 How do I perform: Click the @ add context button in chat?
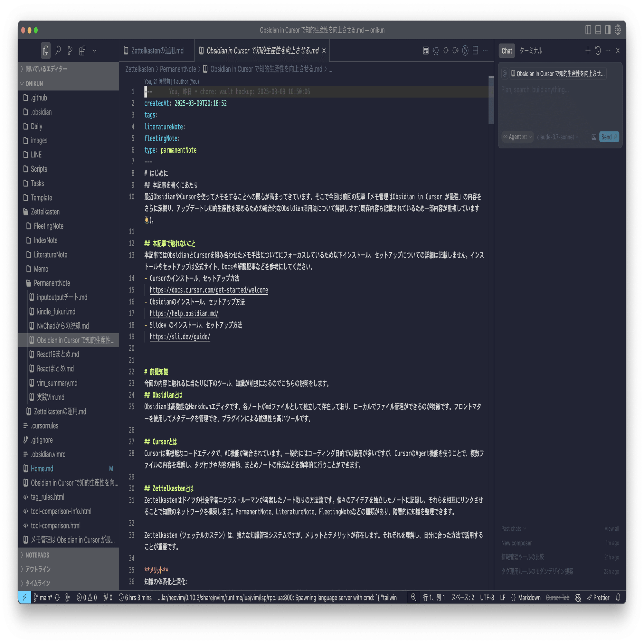(x=505, y=74)
